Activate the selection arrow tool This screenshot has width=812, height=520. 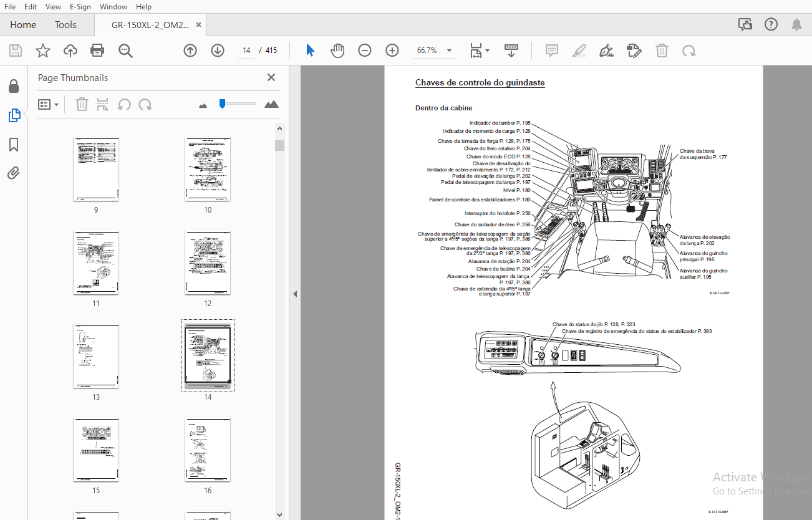coord(310,51)
